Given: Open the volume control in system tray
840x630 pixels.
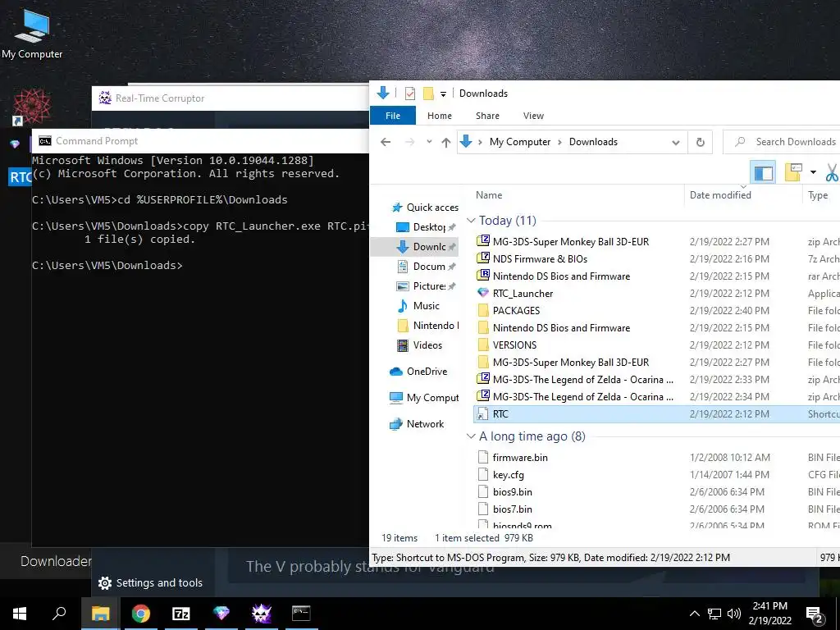Looking at the screenshot, I should 734,614.
